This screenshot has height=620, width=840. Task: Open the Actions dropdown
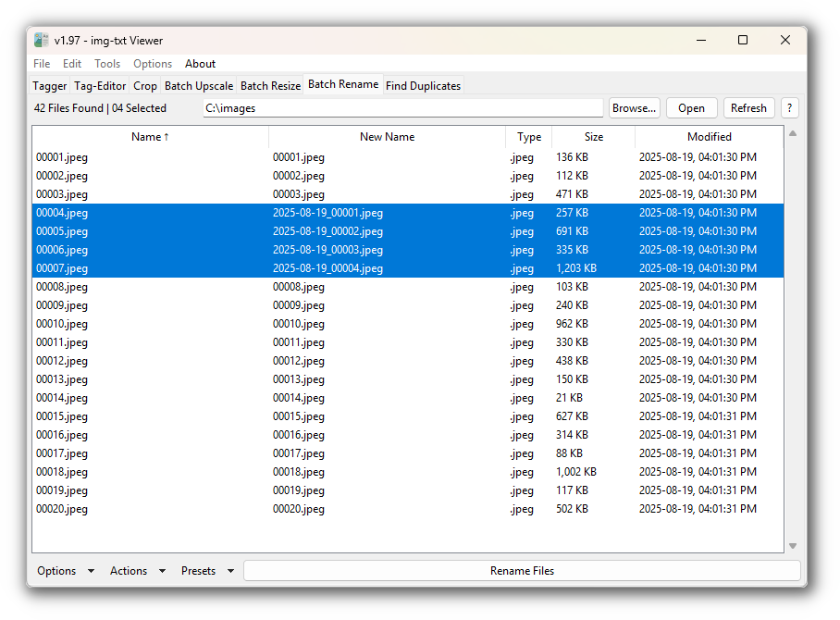pos(138,571)
